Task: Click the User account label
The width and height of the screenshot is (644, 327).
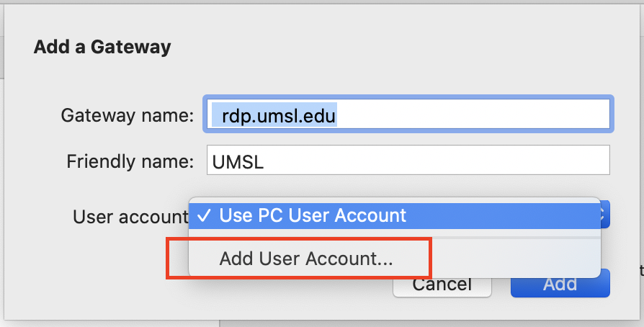Action: click(x=130, y=217)
